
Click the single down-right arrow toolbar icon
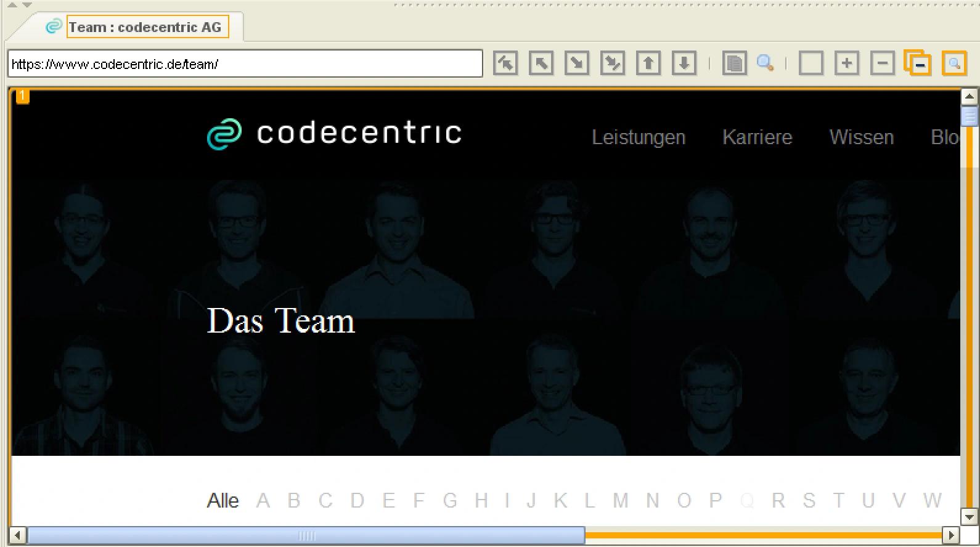pos(577,63)
